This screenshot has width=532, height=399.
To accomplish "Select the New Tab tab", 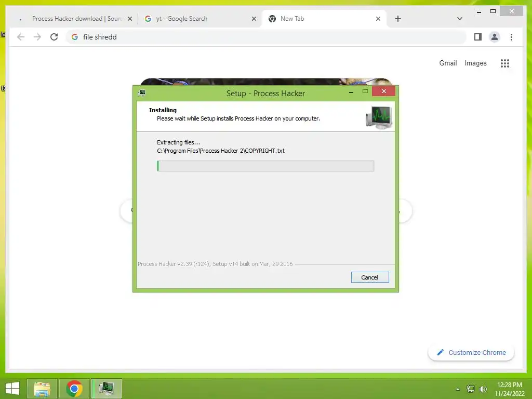I will click(324, 19).
